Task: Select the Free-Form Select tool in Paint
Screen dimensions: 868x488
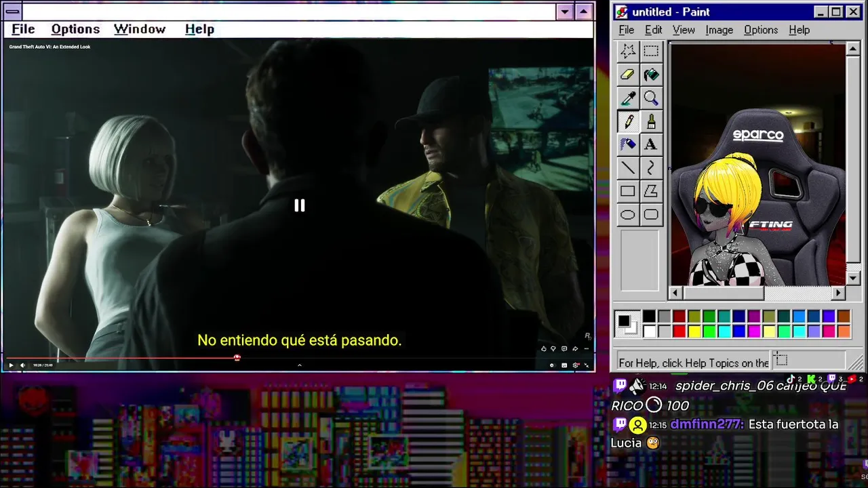Action: [628, 51]
